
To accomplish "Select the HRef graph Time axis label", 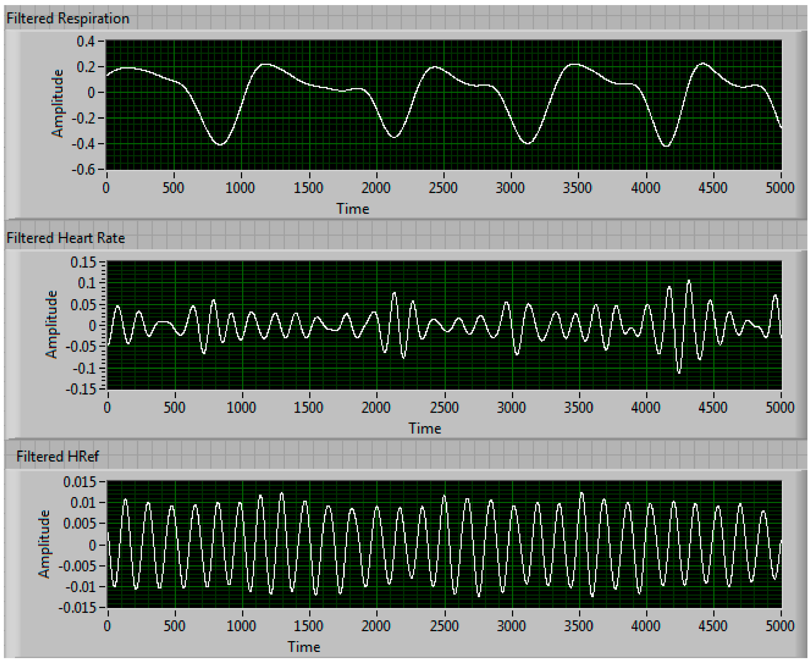I will click(304, 647).
